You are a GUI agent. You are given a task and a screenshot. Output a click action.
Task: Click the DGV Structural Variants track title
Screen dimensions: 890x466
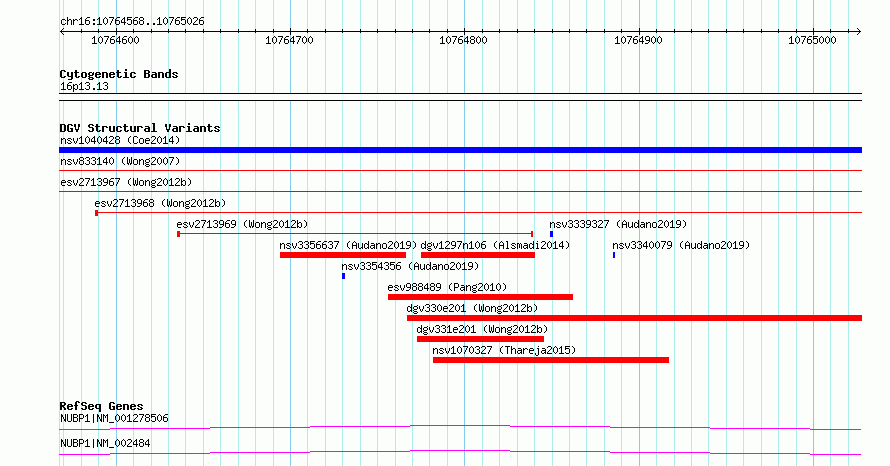[x=140, y=128]
